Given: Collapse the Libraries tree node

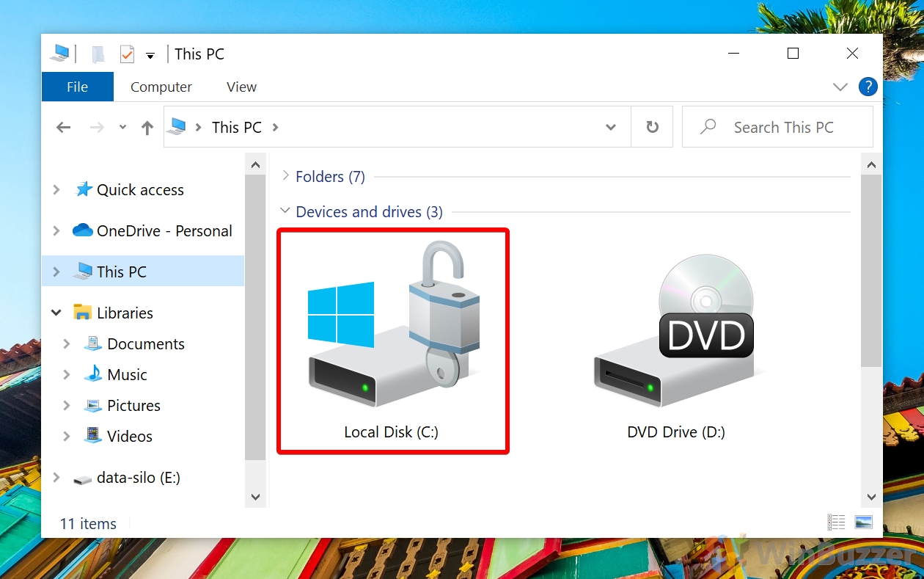Looking at the screenshot, I should (56, 313).
